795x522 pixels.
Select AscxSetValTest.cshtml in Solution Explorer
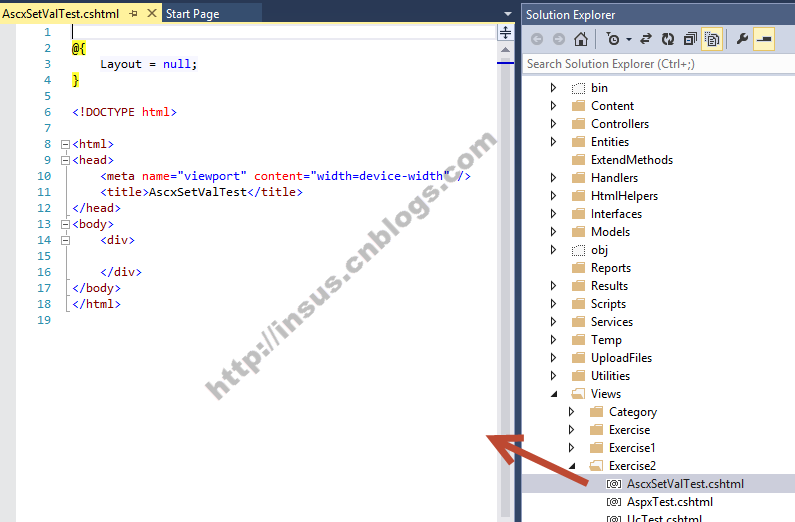click(685, 484)
